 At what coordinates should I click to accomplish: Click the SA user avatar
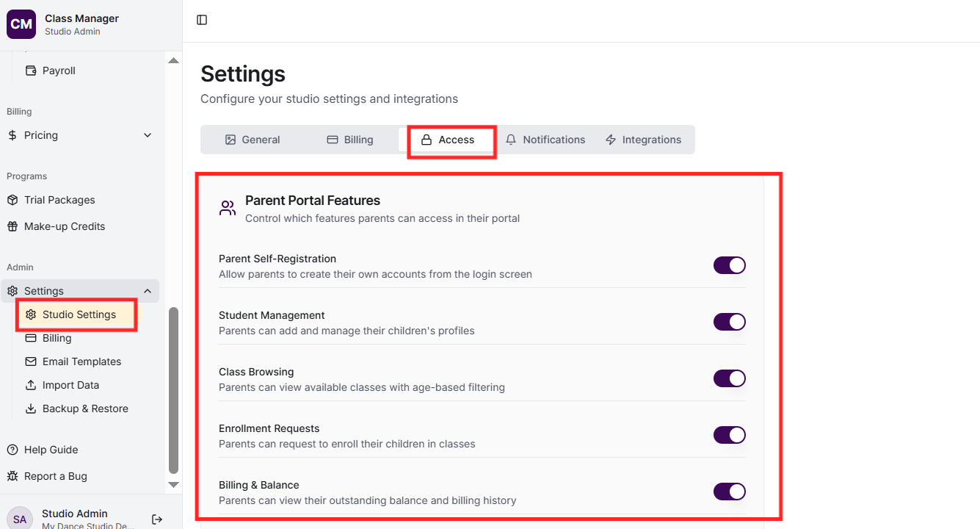(20, 519)
